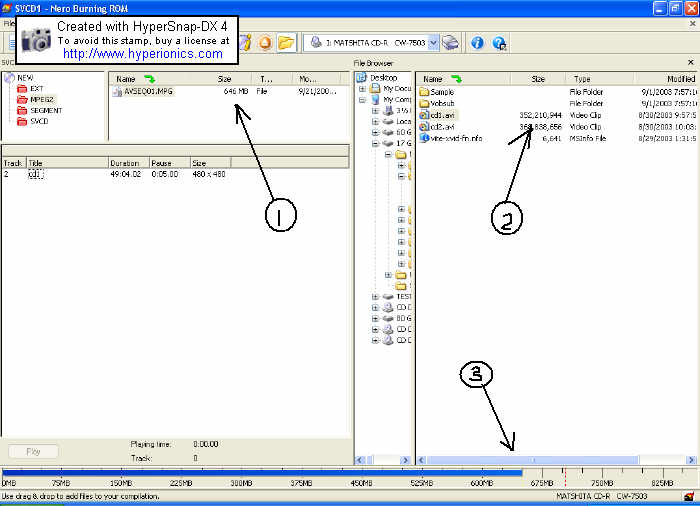Expand the Local disk drive node
700x506 pixels.
[375, 121]
